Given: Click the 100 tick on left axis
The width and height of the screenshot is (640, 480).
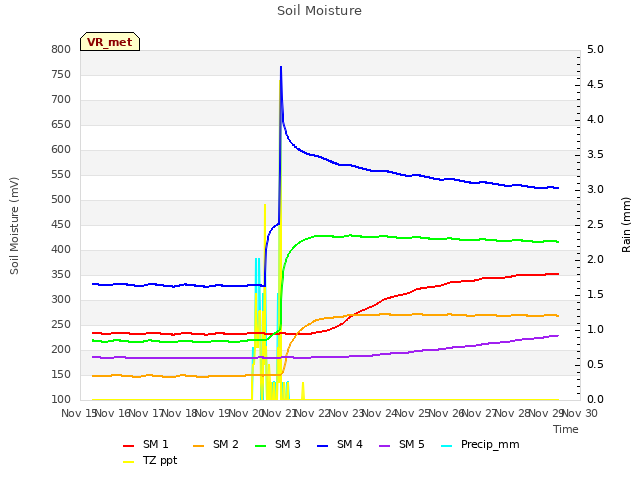Looking at the screenshot, I should (x=61, y=400).
